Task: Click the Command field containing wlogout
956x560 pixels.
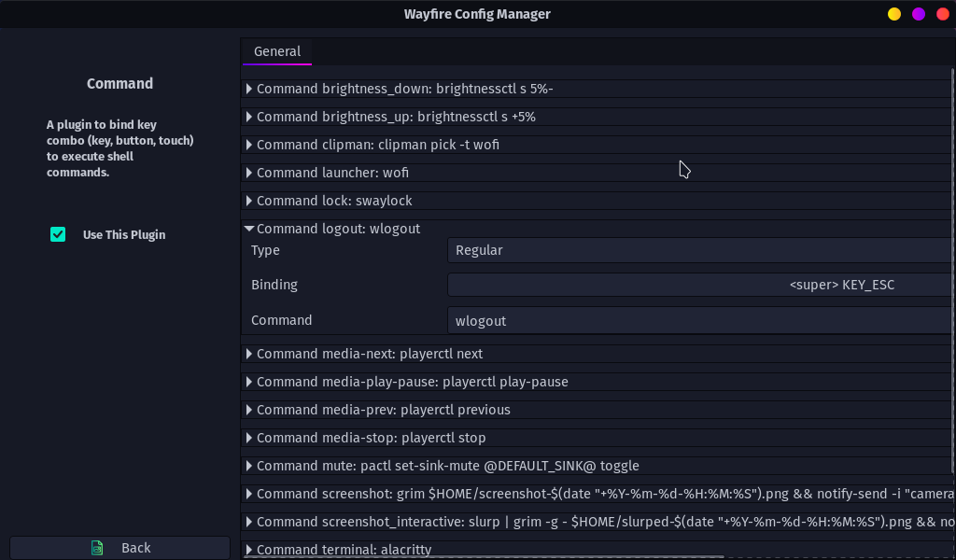Action: 700,320
